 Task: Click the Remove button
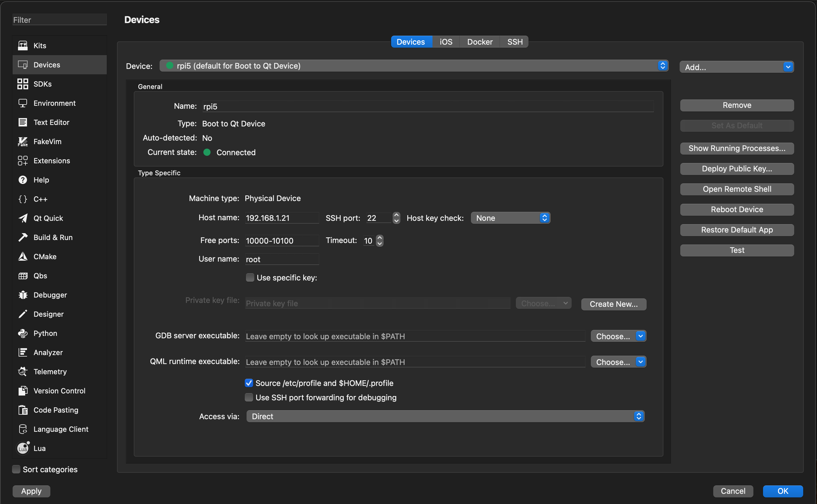pos(737,105)
